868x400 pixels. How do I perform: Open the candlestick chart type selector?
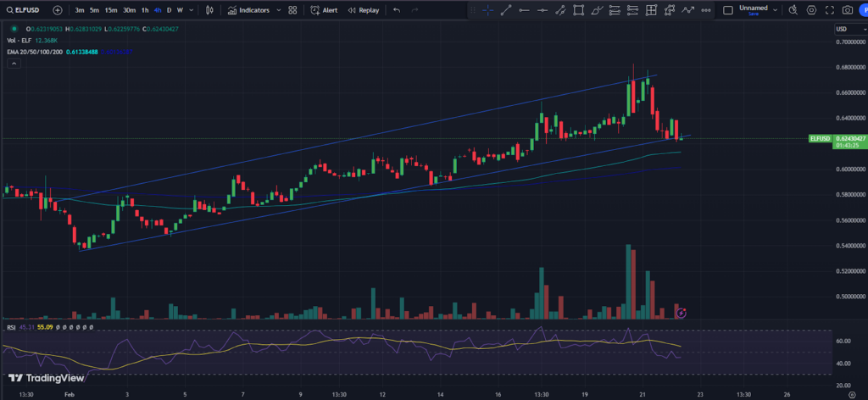[x=209, y=10]
